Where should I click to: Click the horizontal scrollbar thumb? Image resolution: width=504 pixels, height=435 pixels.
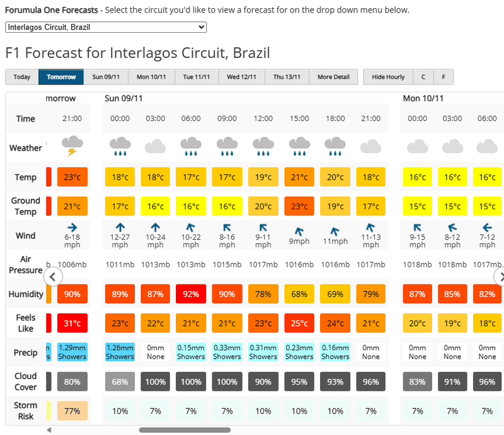(x=185, y=430)
